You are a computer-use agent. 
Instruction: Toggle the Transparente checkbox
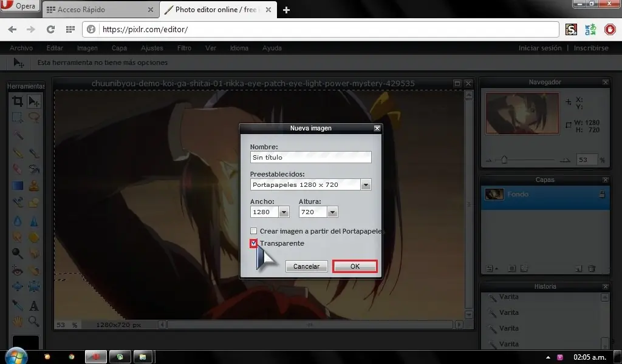[x=253, y=243]
